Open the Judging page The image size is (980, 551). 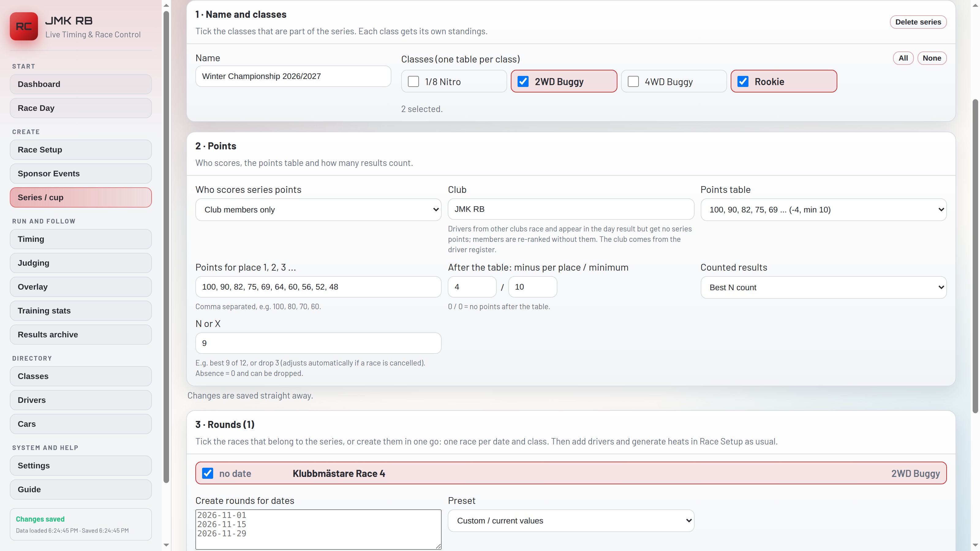tap(81, 263)
